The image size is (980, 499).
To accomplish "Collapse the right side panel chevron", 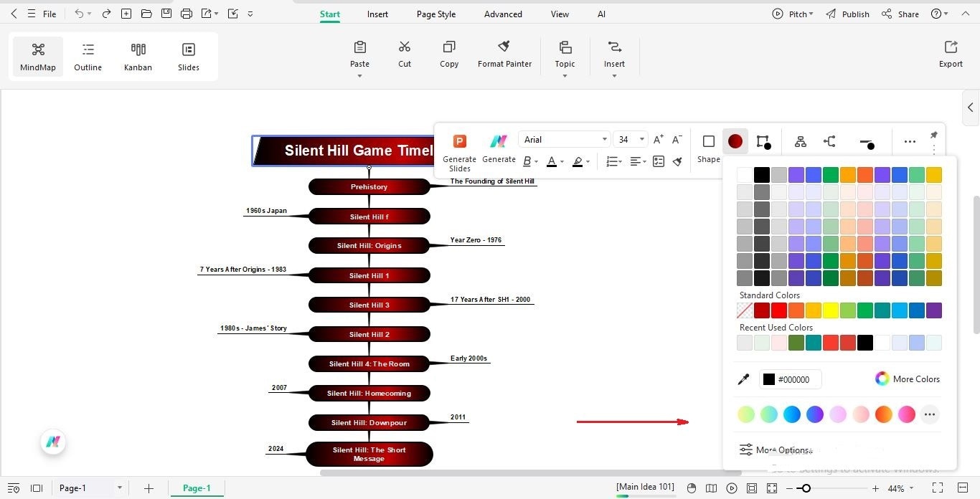I will [971, 108].
